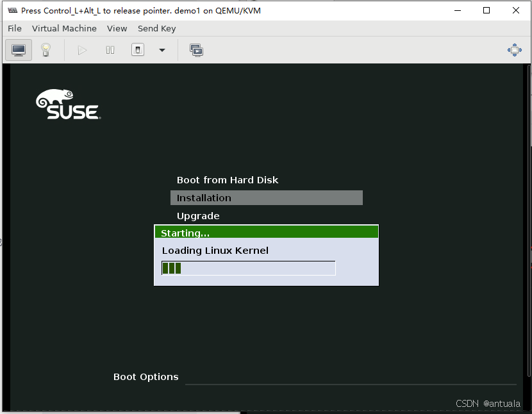The height and width of the screenshot is (414, 532).
Task: Click the Starting... dialog title bar
Action: click(267, 232)
